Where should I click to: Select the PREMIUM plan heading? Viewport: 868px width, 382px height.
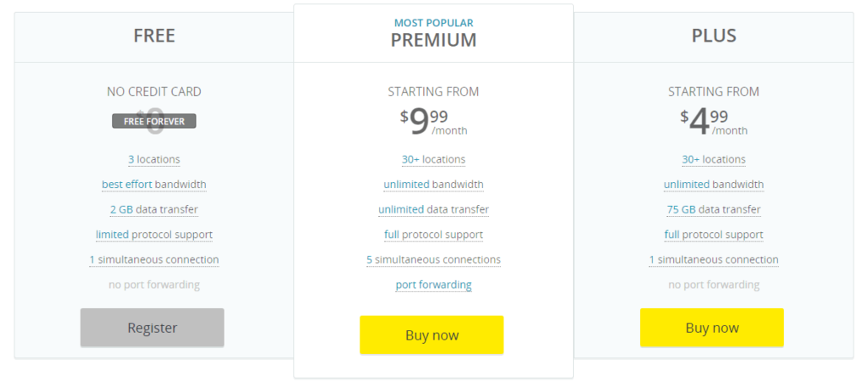(433, 41)
